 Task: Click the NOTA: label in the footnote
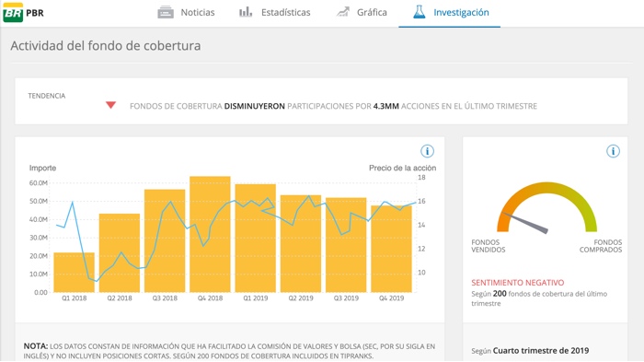coord(36,346)
